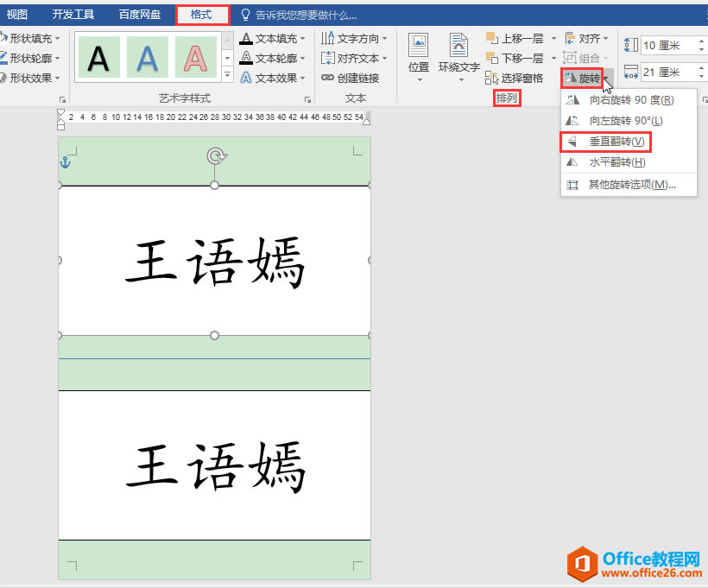Open the 格式 ribbon tab
Image resolution: width=708 pixels, height=588 pixels.
point(201,15)
